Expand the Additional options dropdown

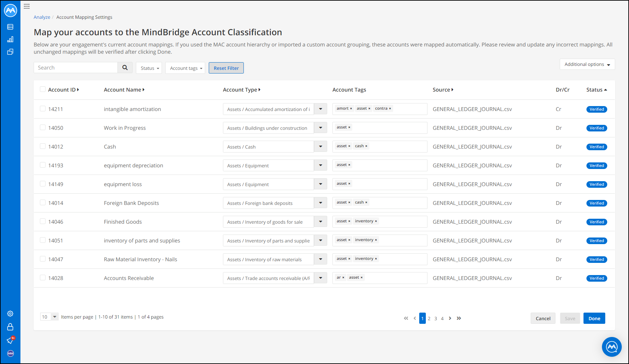click(x=587, y=64)
